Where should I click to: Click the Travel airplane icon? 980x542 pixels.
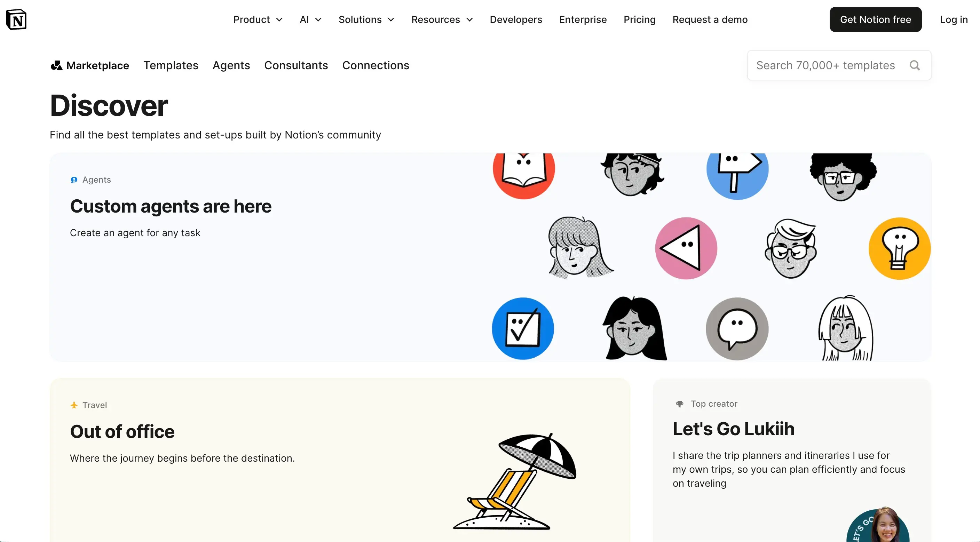[x=74, y=405]
